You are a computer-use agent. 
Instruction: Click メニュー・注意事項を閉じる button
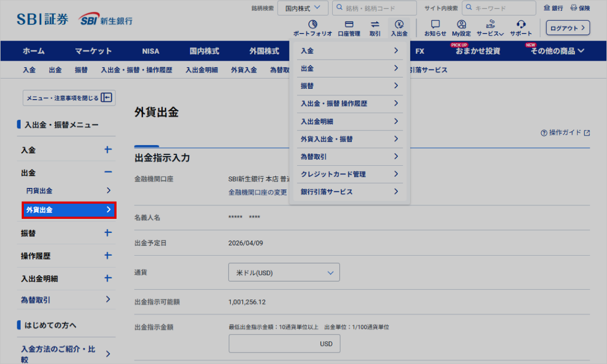click(69, 98)
